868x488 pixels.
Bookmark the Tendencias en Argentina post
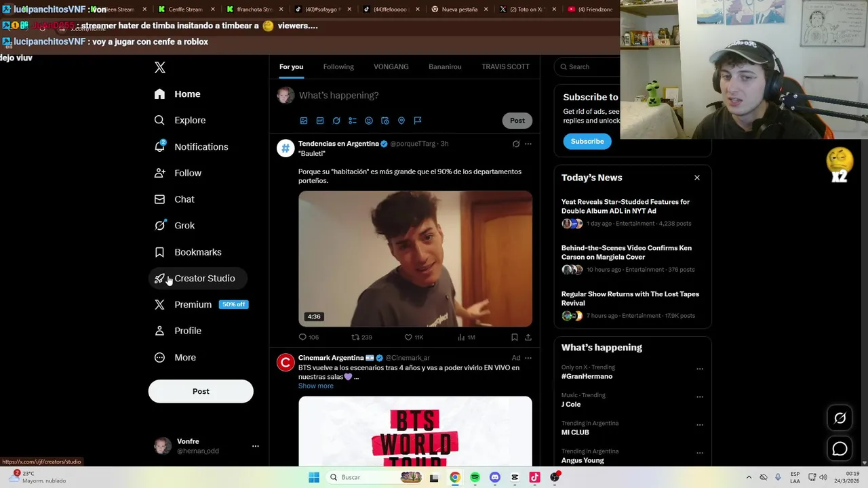pos(515,337)
